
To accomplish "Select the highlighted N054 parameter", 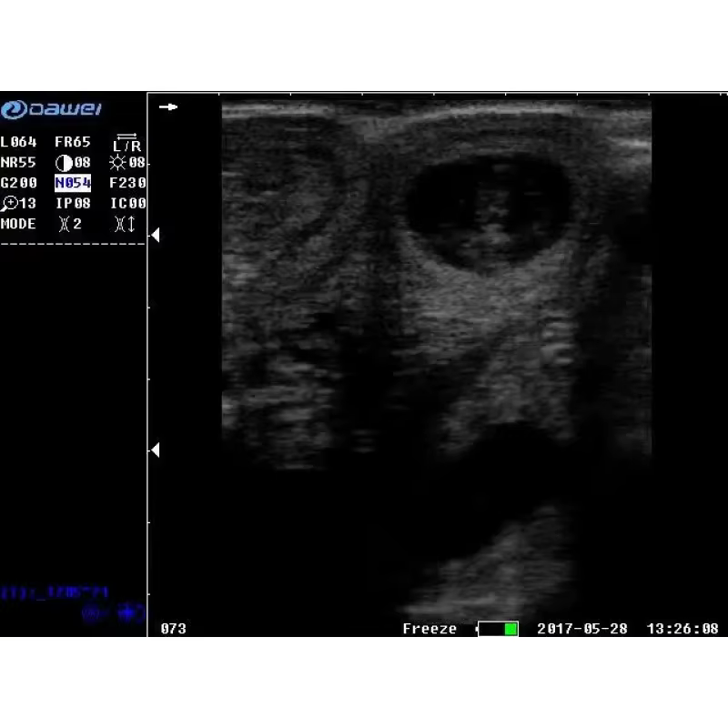I will click(73, 183).
